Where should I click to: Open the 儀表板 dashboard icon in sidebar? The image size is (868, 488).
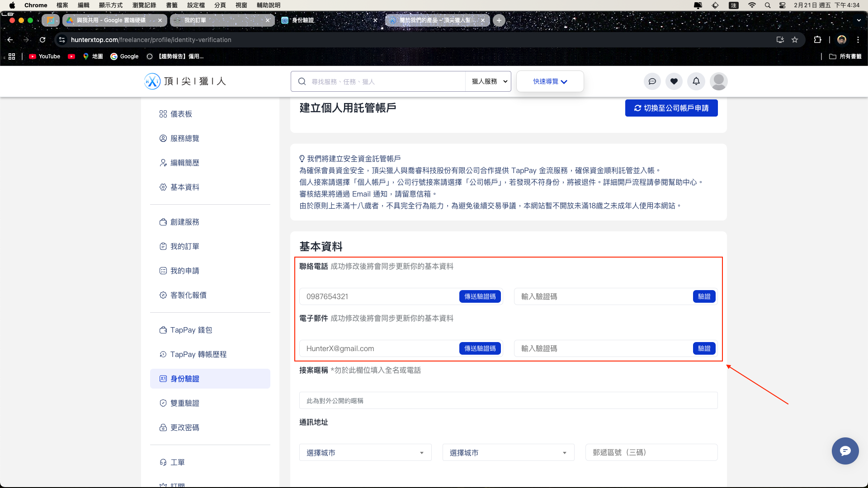(x=163, y=114)
